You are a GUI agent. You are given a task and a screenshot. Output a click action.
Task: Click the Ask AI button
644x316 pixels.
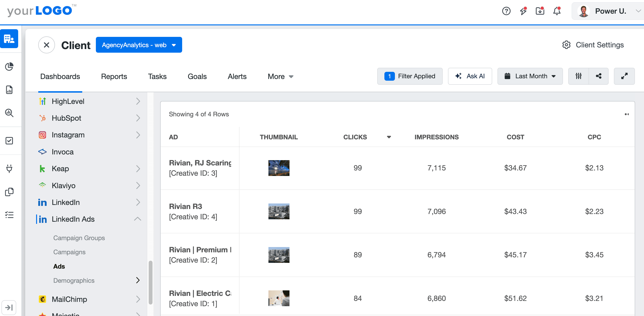pos(470,76)
